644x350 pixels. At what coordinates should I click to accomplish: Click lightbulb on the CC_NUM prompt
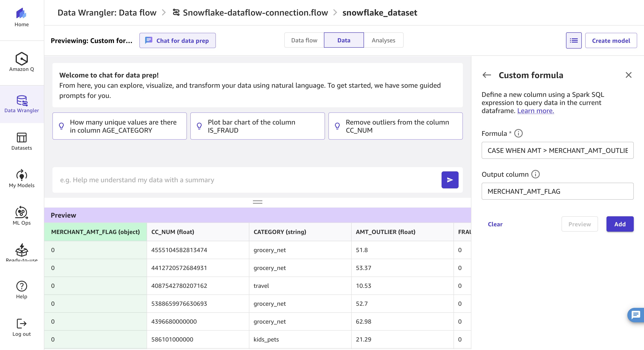tap(337, 126)
